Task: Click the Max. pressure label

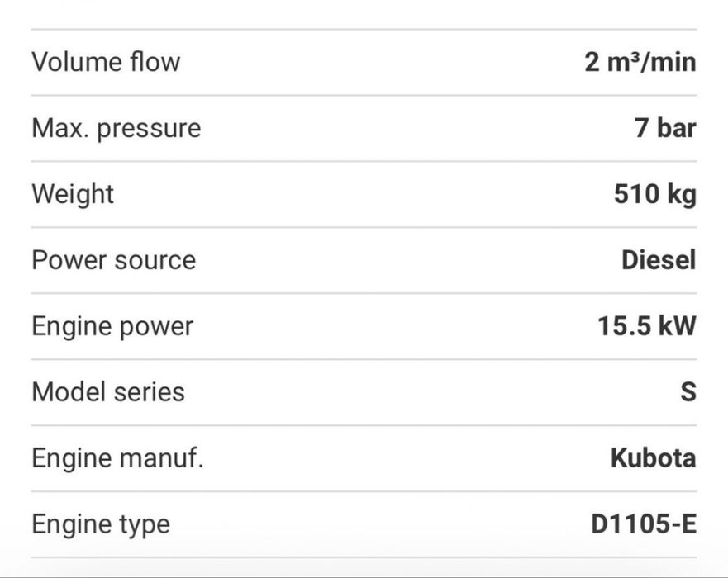Action: [116, 128]
